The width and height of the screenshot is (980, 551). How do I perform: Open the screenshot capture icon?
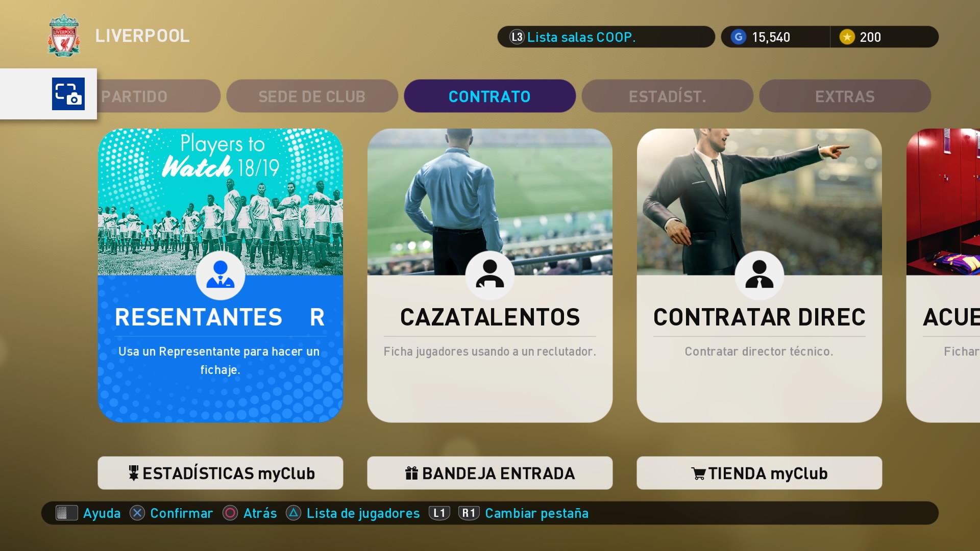(x=68, y=94)
